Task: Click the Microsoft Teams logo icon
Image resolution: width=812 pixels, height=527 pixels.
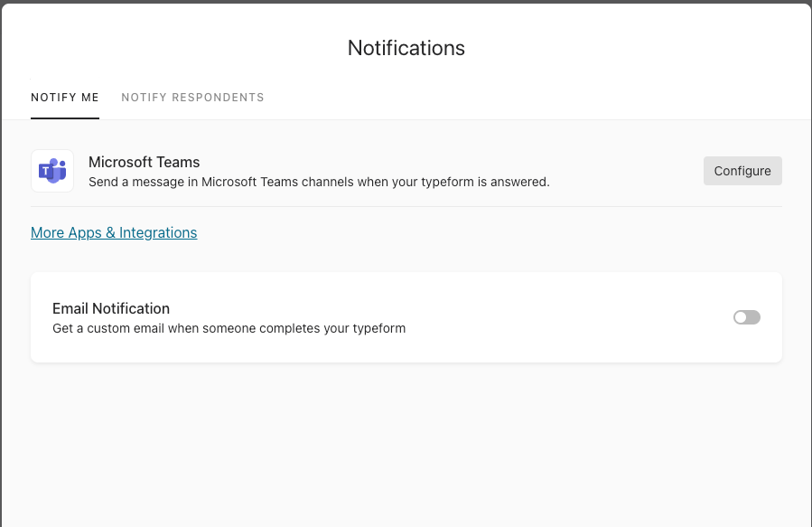Action: tap(52, 171)
